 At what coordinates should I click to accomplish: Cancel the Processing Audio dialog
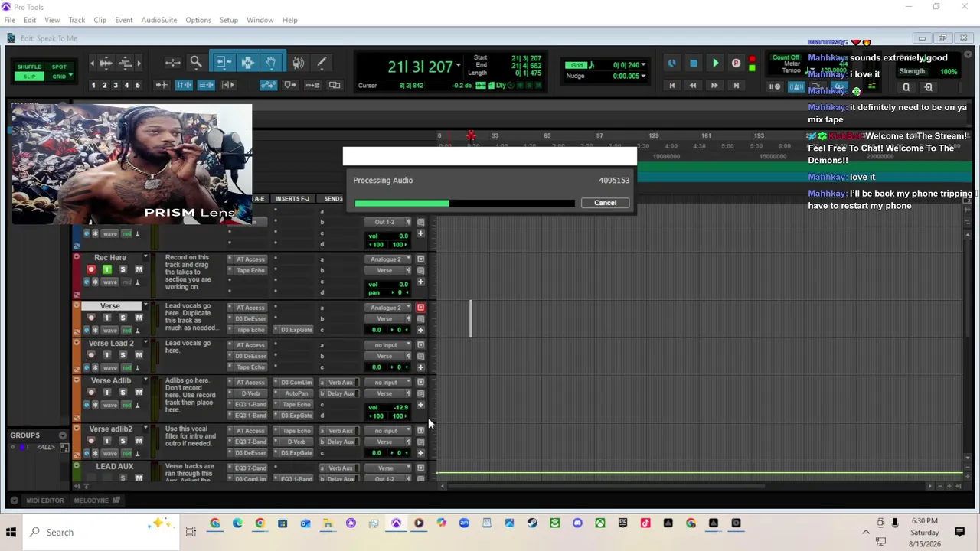pos(605,203)
